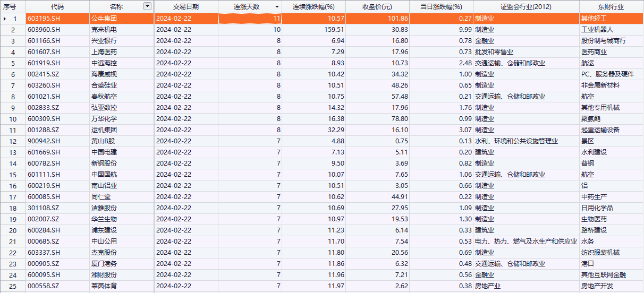The width and height of the screenshot is (644, 293).
Task: Sort by the 代码 column header
Action: (x=57, y=7)
